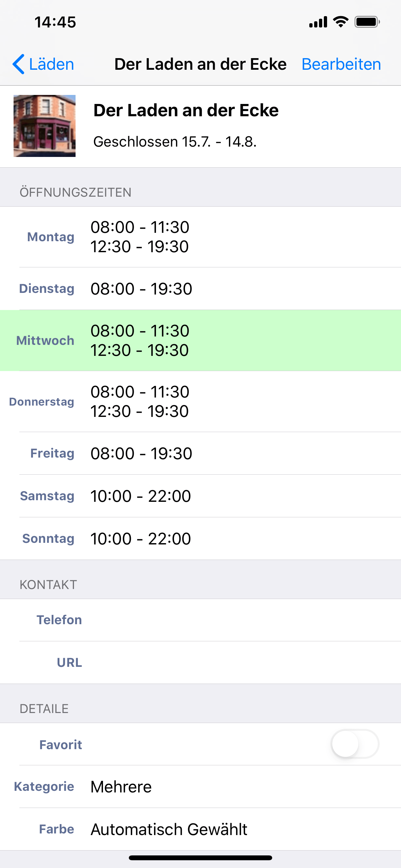The height and width of the screenshot is (868, 401).
Task: Tap the URL contact field
Action: tap(200, 662)
